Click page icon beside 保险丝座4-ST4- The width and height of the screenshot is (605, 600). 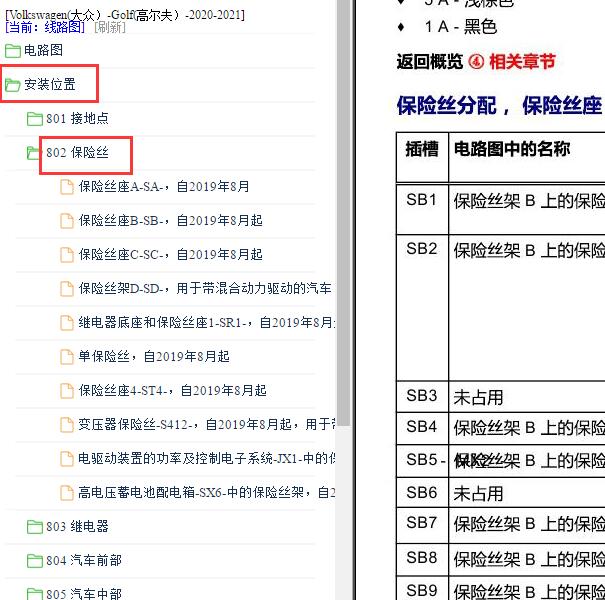(67, 390)
